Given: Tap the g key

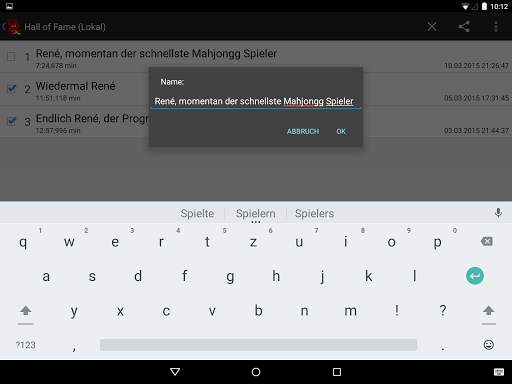Looking at the screenshot, I should [x=230, y=277].
